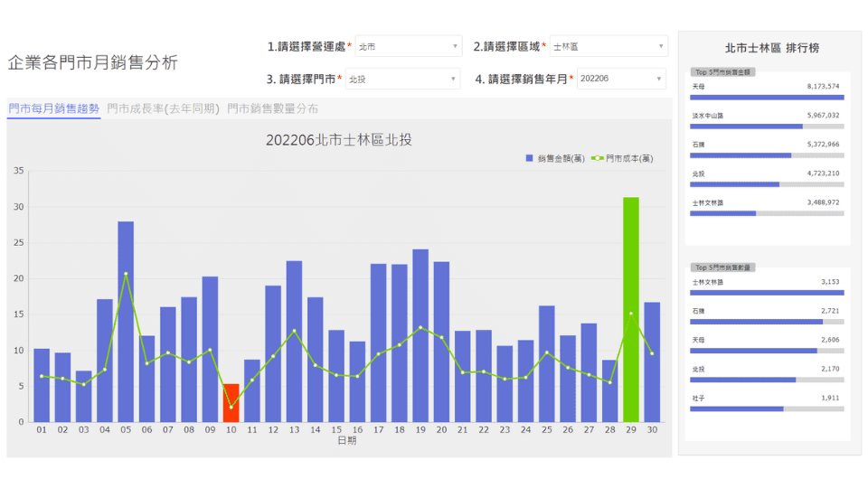Screen dimensions: 868x488
Task: Click the 社子 store label
Action: [699, 399]
